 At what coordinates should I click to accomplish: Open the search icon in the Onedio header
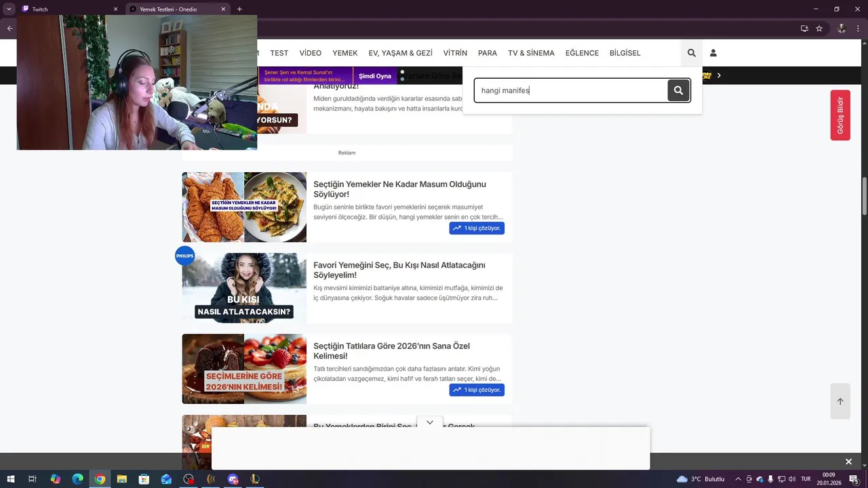tap(691, 53)
